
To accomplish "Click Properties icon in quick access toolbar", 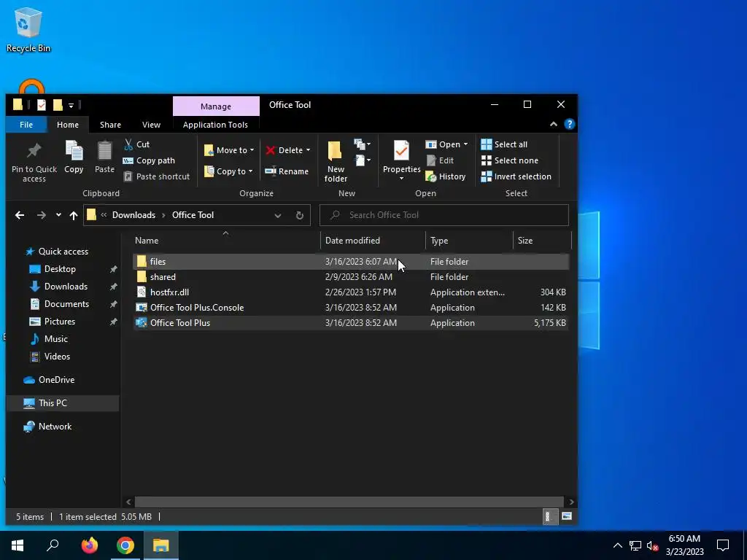I will [42, 105].
